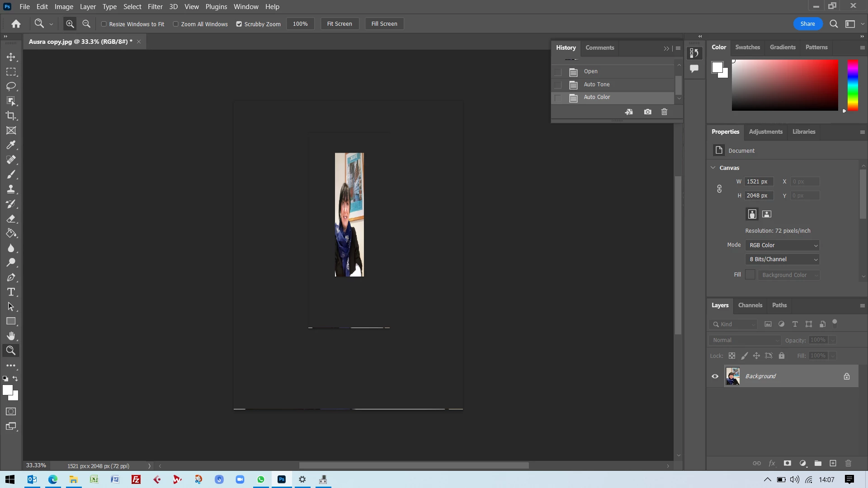Switch to the Channels tab
868x488 pixels.
pos(750,305)
